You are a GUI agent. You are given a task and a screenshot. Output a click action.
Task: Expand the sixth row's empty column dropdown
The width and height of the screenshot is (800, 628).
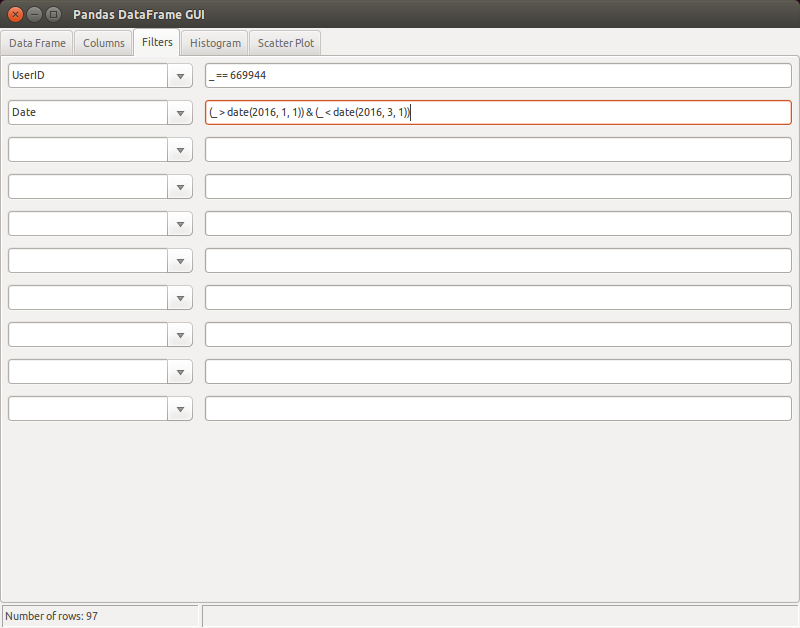[x=180, y=261]
